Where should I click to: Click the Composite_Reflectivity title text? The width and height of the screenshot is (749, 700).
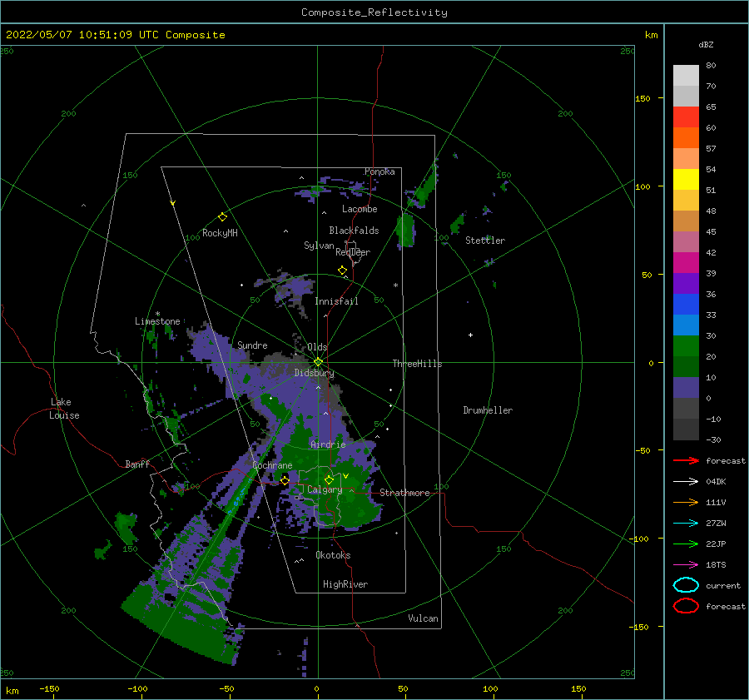click(374, 12)
